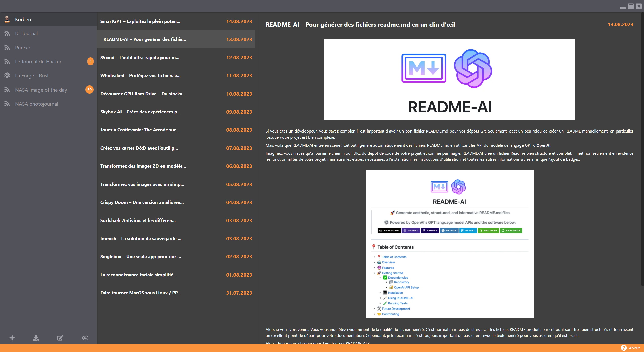Image resolution: width=644 pixels, height=352 pixels.
Task: Click the date 31.07.2023 in article list
Action: [239, 293]
